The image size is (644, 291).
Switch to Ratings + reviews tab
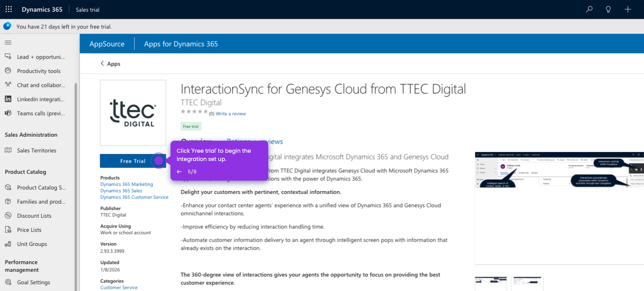tap(255, 141)
